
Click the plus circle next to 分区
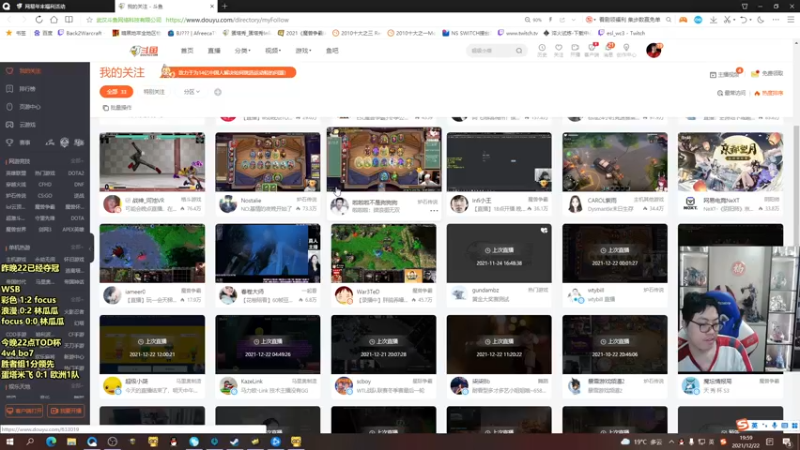pos(218,92)
